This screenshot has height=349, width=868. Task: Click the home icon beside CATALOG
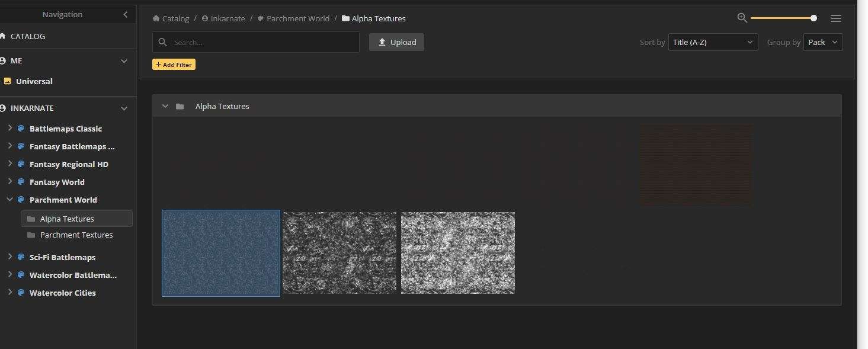pos(2,36)
